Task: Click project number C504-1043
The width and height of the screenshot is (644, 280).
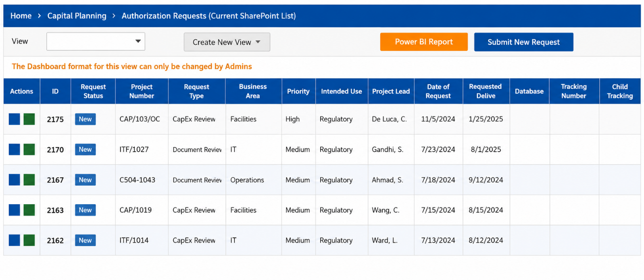Action: (x=137, y=180)
